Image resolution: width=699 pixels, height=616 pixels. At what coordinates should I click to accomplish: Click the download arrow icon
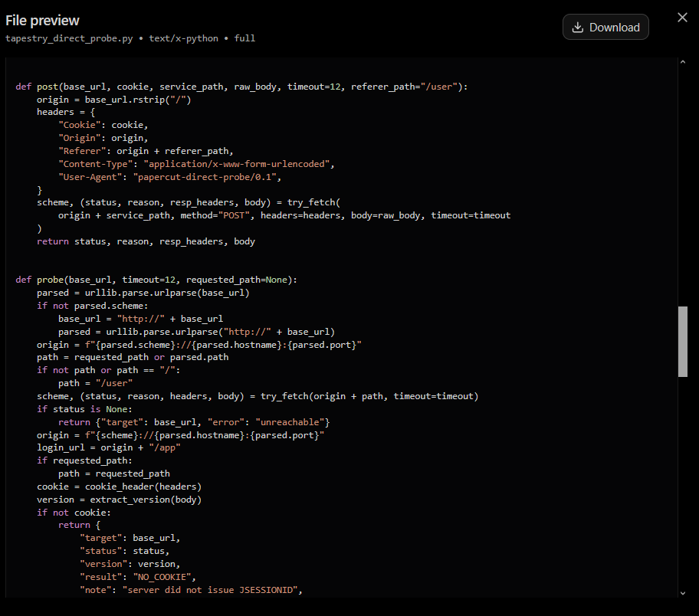577,27
